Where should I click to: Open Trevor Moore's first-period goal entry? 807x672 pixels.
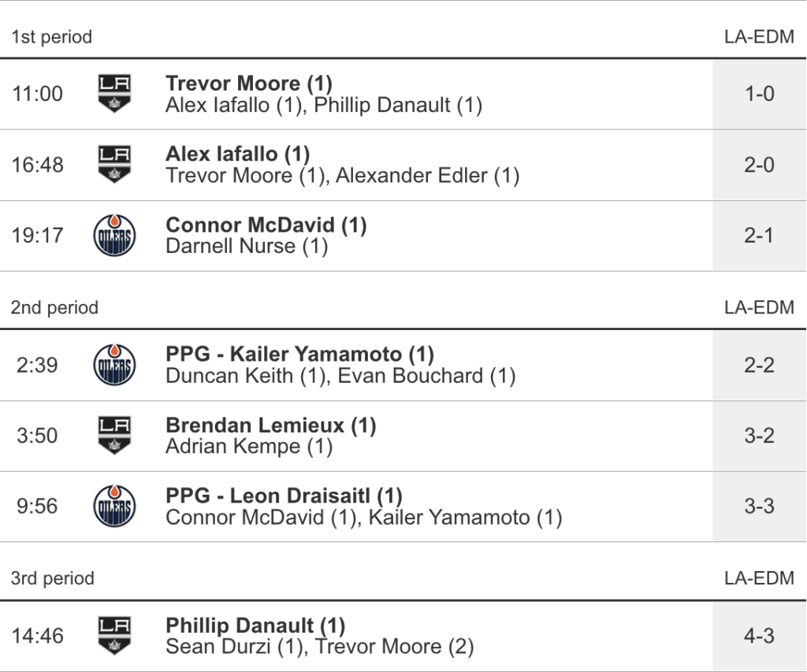tap(249, 84)
